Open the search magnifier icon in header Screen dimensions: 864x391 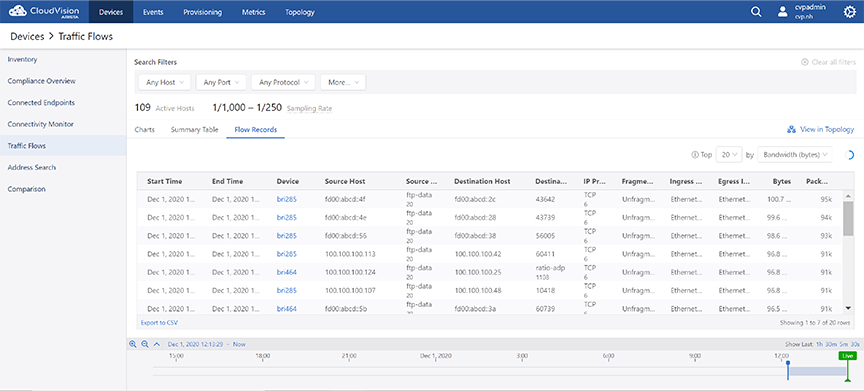tap(757, 12)
